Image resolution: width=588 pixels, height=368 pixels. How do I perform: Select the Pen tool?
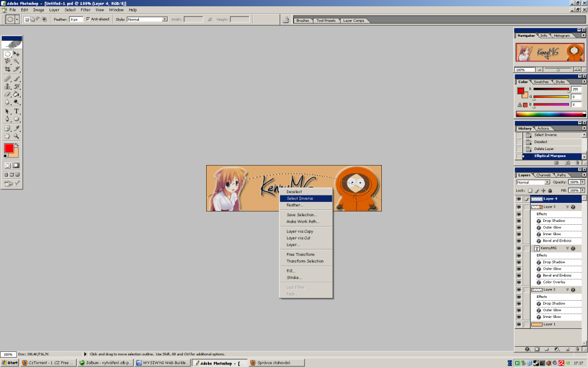point(7,119)
